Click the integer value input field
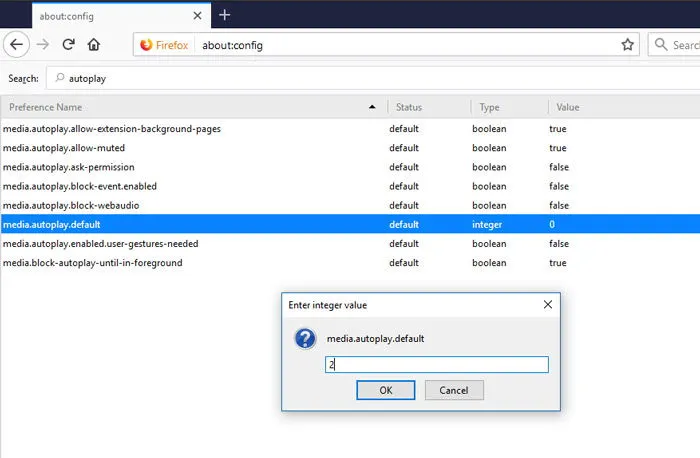This screenshot has width=700, height=458. tap(437, 365)
